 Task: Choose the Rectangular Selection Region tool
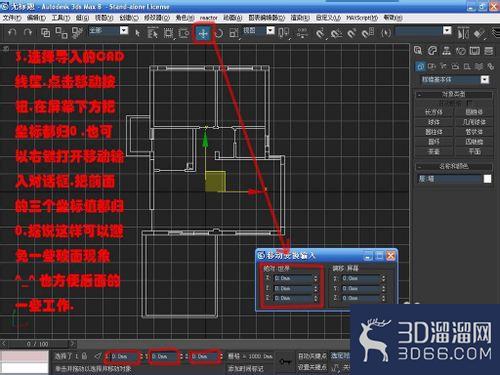169,33
